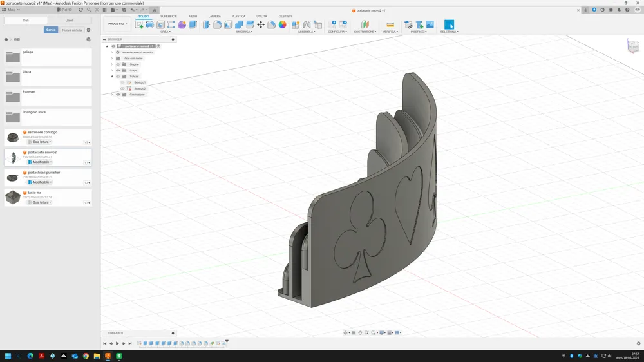Switch to the SUPERFICIE tab
This screenshot has width=644, height=362.
point(168,17)
